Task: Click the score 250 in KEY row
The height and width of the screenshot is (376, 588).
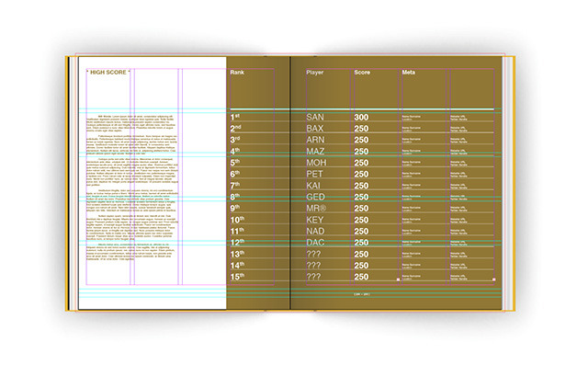Action: tap(361, 220)
